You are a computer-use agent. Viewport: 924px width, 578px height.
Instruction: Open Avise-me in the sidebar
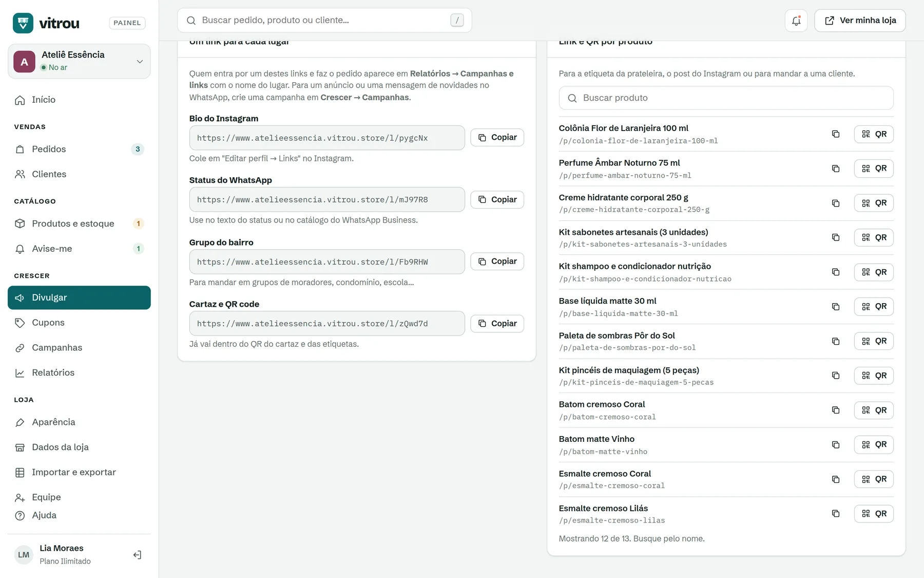(79, 249)
